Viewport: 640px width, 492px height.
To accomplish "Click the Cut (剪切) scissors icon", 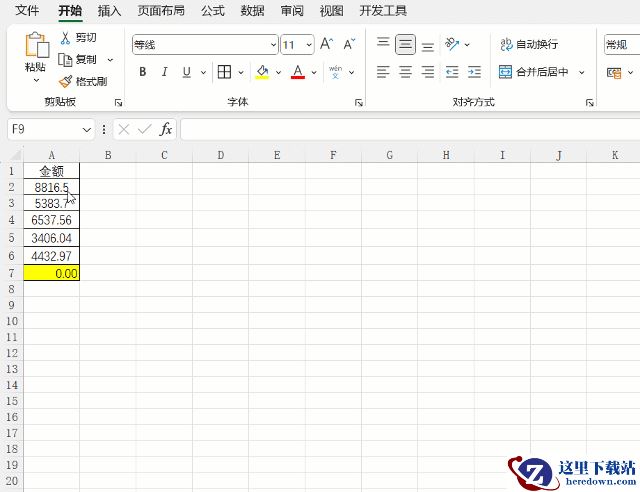I will [66, 37].
